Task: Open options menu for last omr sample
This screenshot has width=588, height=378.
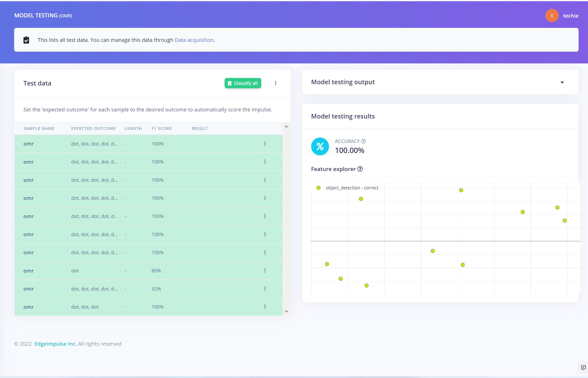Action: (x=265, y=307)
